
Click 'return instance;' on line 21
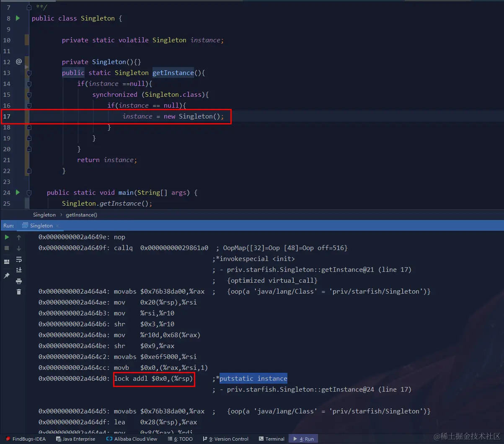[107, 160]
